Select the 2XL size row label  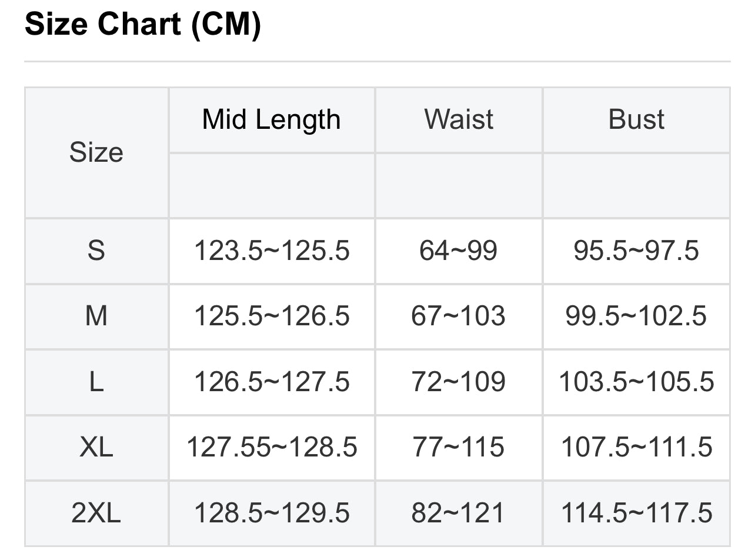coord(96,513)
